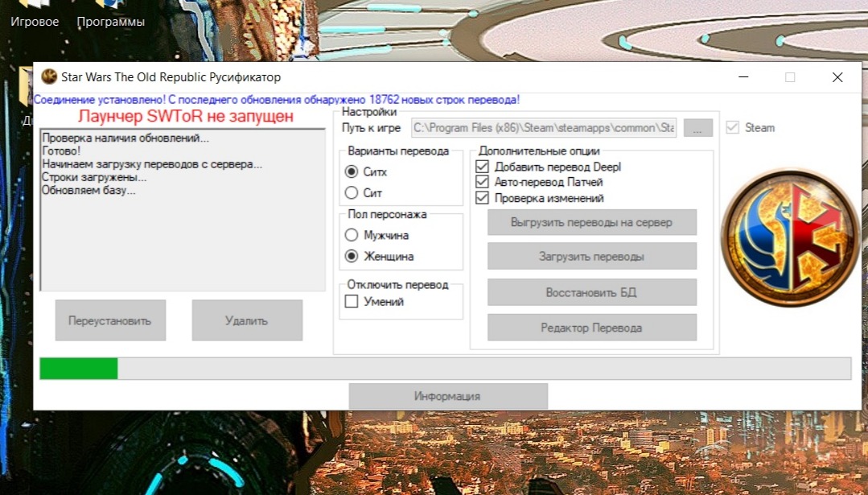Click the log output text area
Viewport: 868px width, 495px height.
pos(183,210)
